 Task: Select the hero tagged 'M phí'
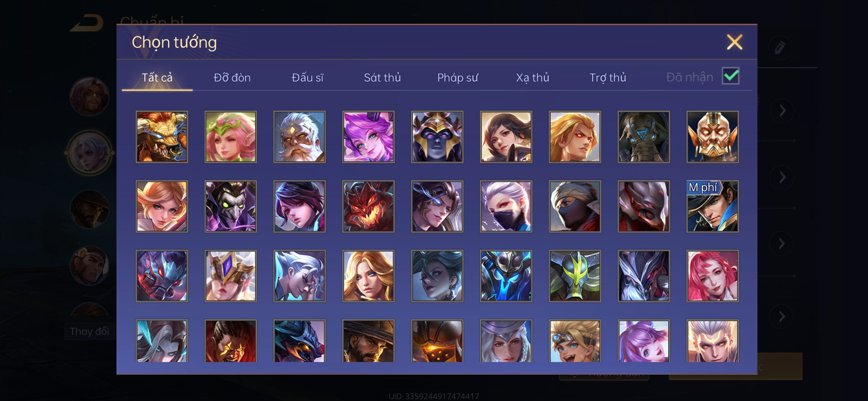coord(713,206)
